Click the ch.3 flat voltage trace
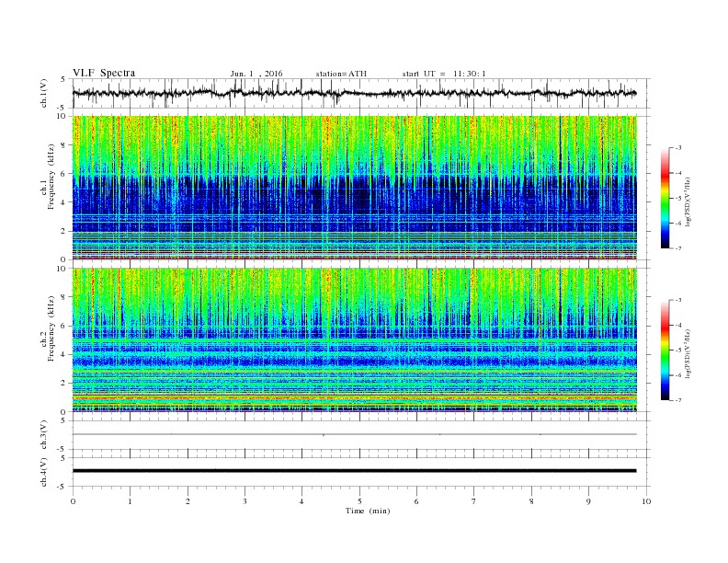 pos(354,434)
